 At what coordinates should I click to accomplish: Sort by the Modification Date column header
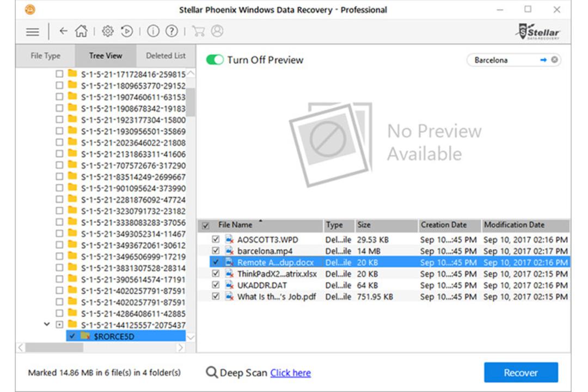525,225
